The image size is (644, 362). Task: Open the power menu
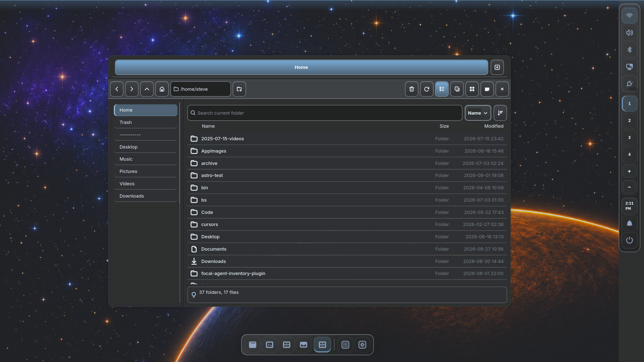click(629, 240)
